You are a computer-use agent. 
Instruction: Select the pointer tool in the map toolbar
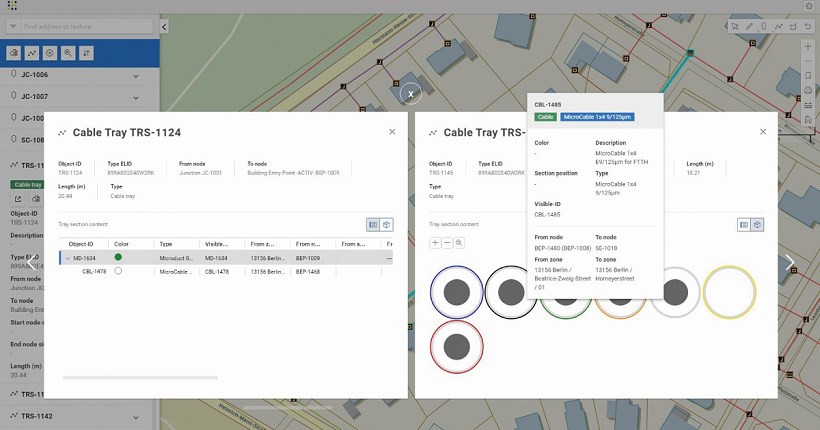(x=734, y=26)
